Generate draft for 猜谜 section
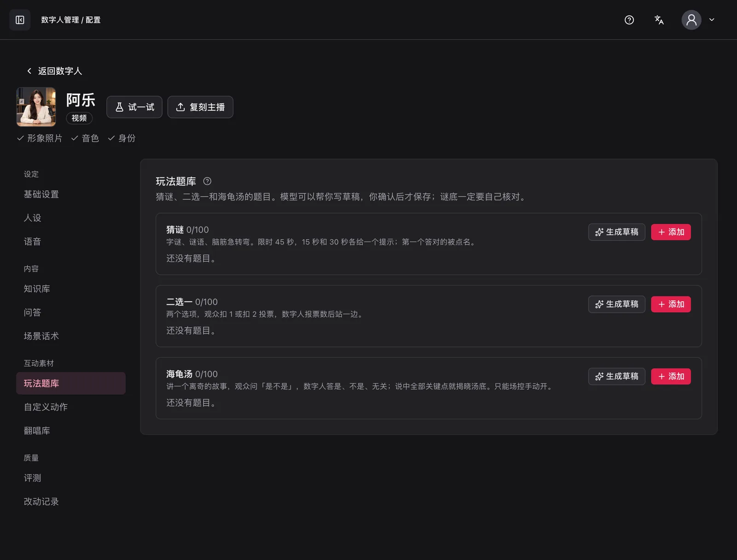 tap(617, 232)
